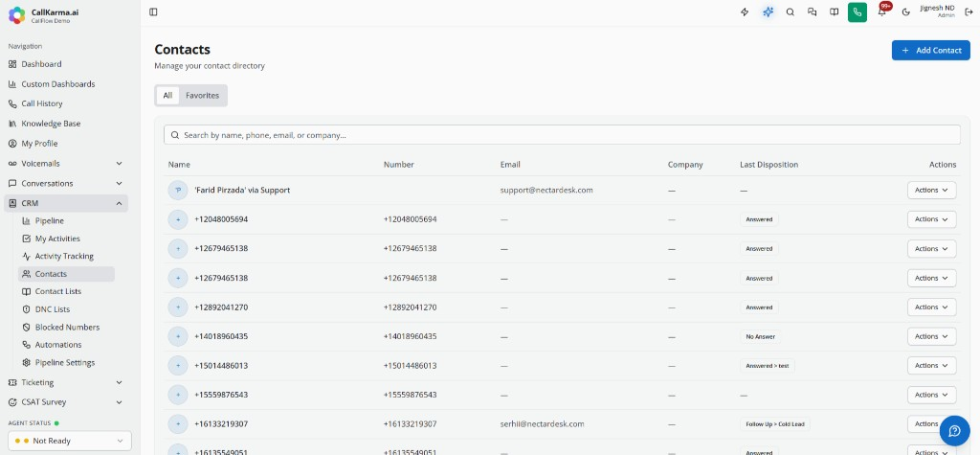Open the help chat bubble button
Screen dimensions: 980x455
(954, 431)
